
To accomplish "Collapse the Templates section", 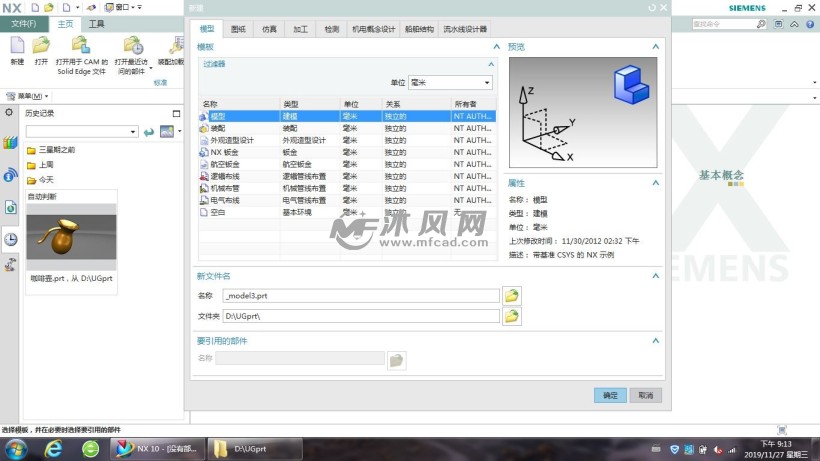I will pyautogui.click(x=496, y=47).
